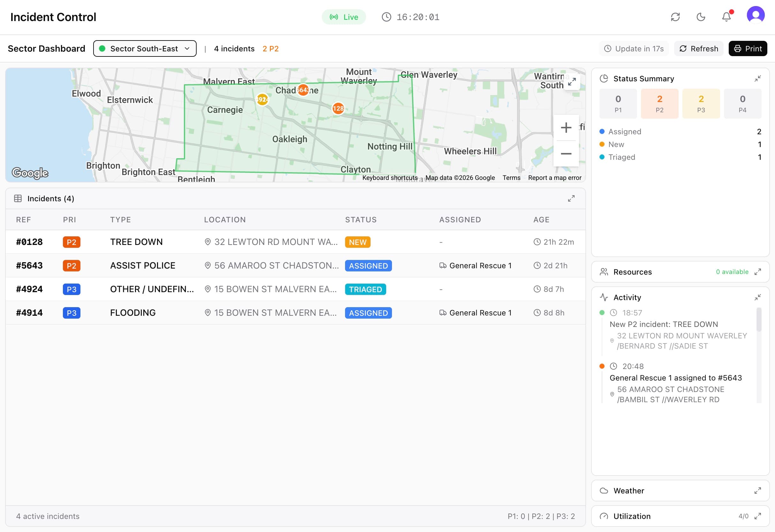Open the Sector South-East selector

tap(145, 48)
